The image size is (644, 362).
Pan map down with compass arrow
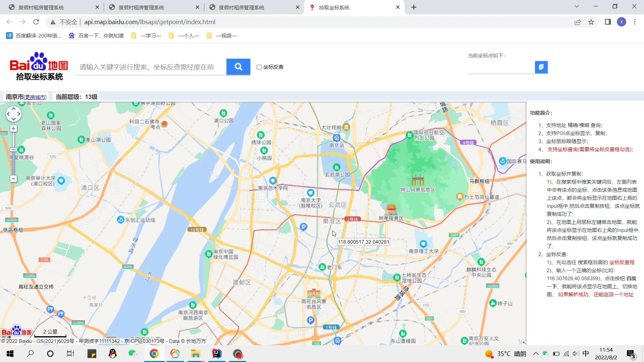click(x=13, y=120)
